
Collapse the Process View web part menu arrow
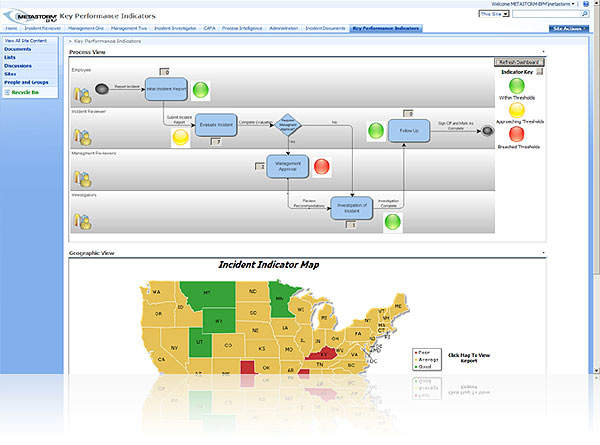pyautogui.click(x=543, y=50)
